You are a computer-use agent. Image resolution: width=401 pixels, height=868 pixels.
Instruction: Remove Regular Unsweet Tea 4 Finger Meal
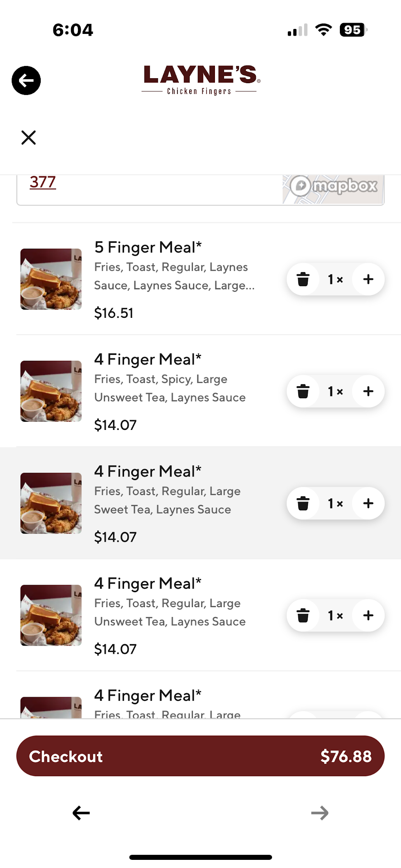pos(303,615)
